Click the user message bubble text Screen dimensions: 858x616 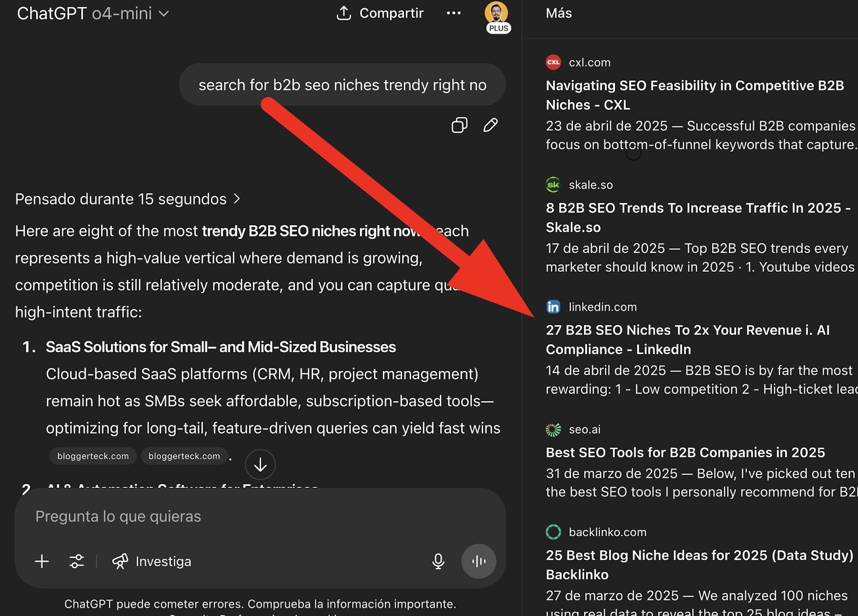(x=343, y=85)
